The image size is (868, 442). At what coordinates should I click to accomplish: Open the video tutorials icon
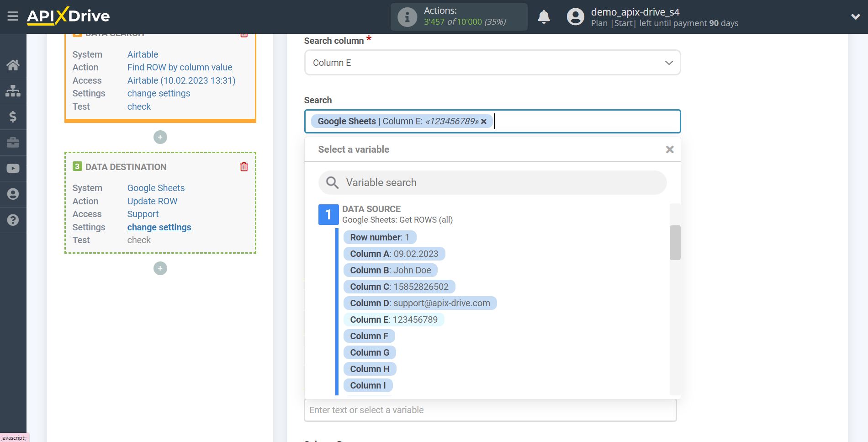click(x=13, y=168)
